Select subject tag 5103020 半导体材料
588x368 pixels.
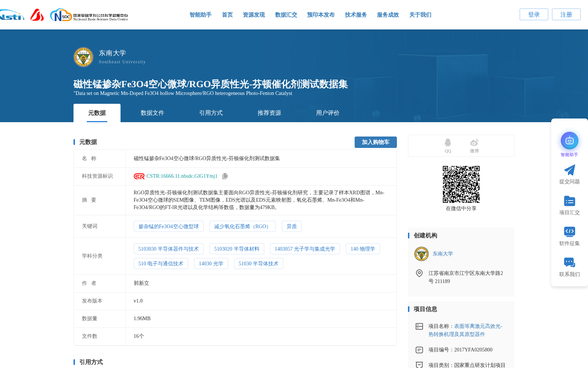coord(237,249)
